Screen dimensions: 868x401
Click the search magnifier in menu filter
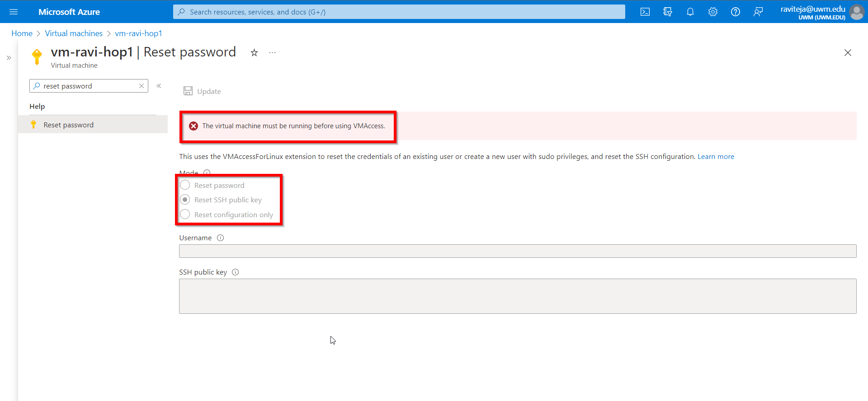[x=37, y=86]
